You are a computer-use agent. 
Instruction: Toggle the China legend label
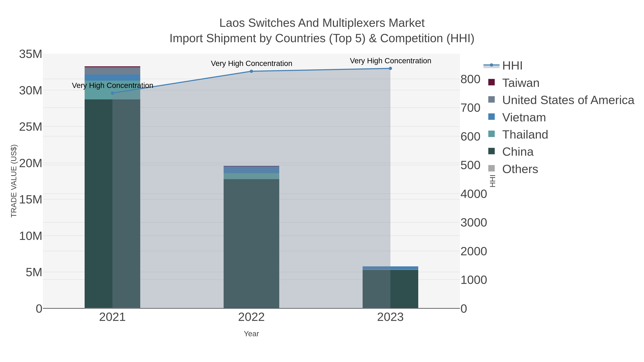coord(518,152)
